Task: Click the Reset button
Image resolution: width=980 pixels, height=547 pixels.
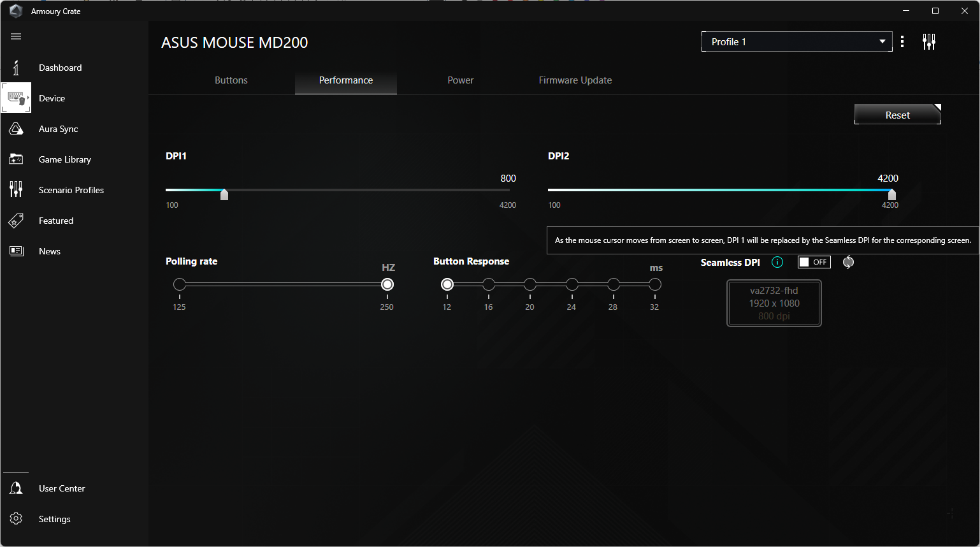Action: (898, 115)
